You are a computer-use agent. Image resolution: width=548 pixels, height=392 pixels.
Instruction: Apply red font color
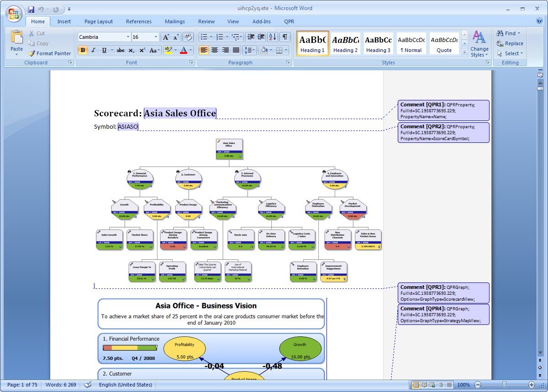(184, 50)
